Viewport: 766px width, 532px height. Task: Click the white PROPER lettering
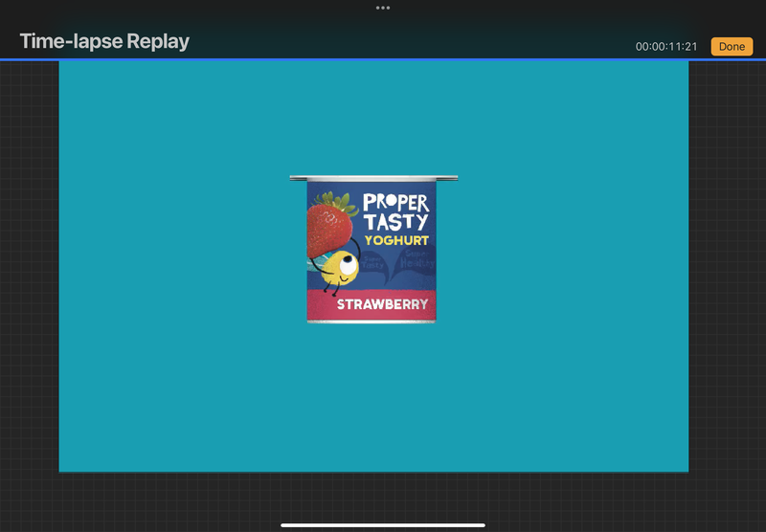(x=395, y=202)
